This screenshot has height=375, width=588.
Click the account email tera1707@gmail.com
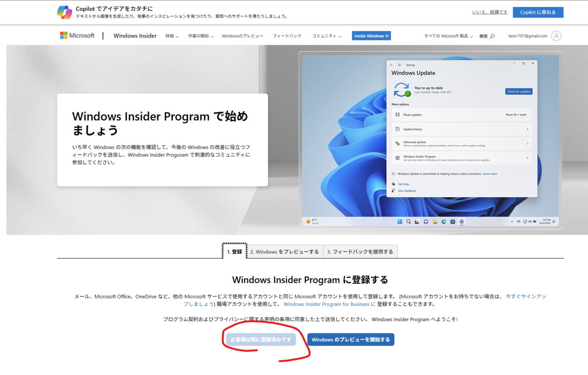528,36
